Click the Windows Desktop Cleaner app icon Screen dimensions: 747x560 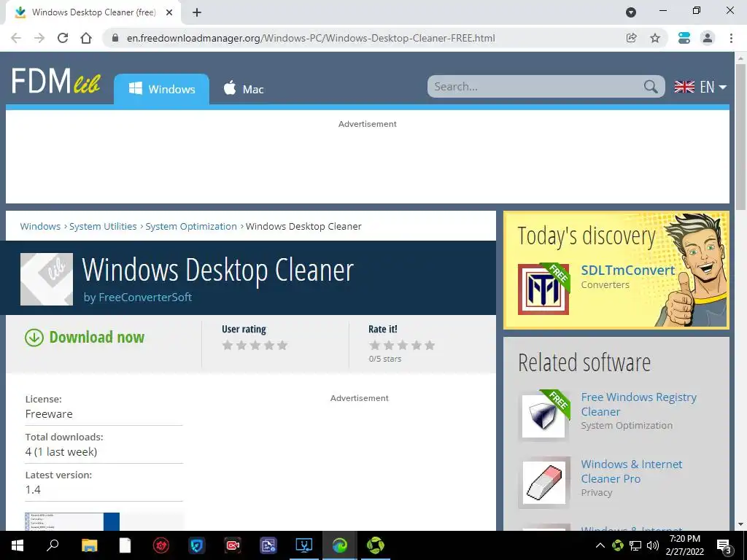(x=47, y=279)
